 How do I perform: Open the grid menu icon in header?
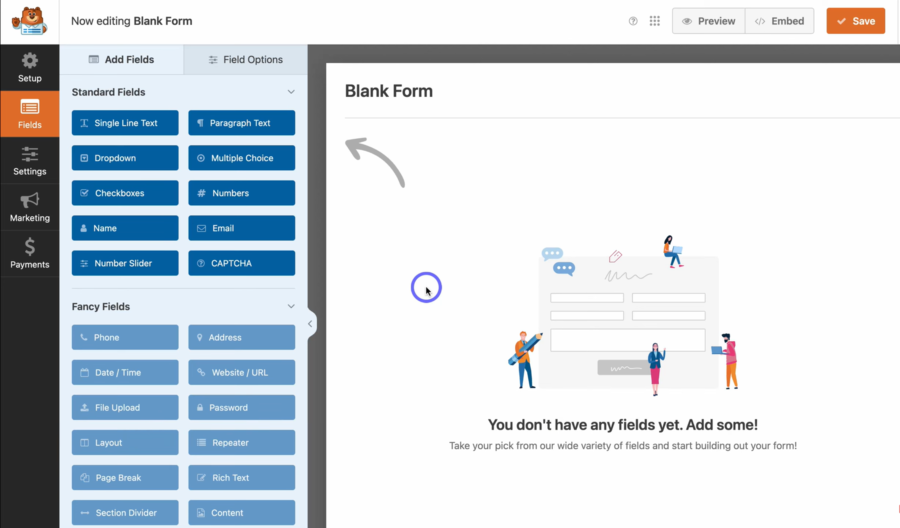654,21
